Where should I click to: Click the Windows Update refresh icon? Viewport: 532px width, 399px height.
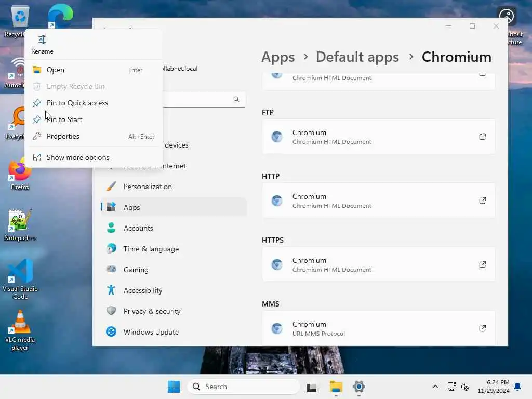111,331
